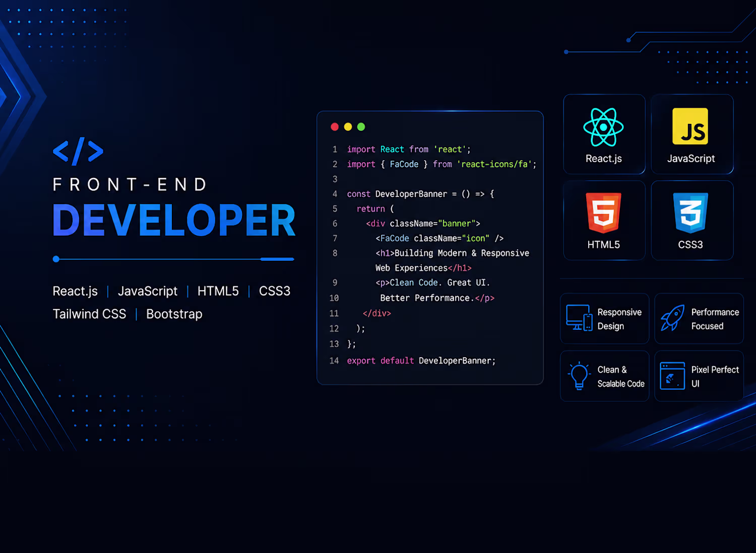Click the "Performance Focused" feature text
Image resolution: width=756 pixels, height=553 pixels.
click(715, 319)
